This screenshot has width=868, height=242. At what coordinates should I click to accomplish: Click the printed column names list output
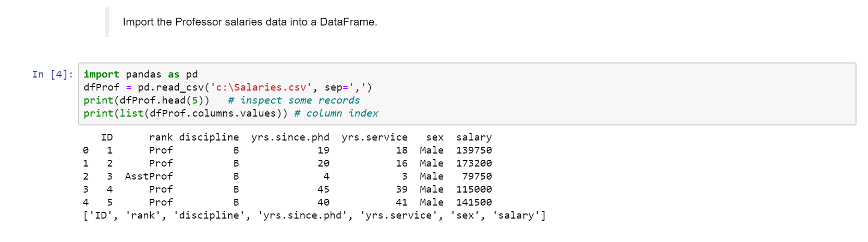click(x=314, y=215)
